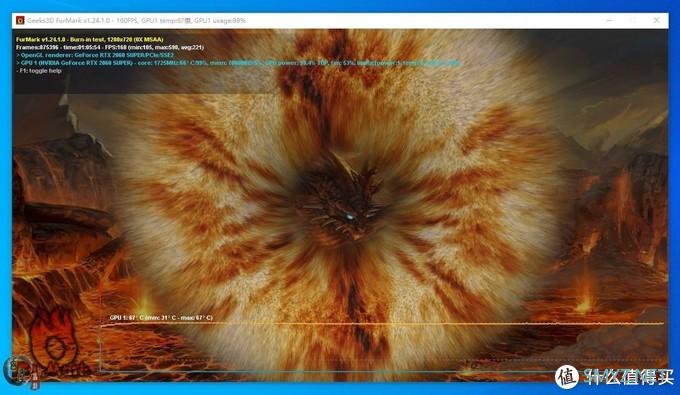680x395 pixels.
Task: Click the GPU 1 core clock info line
Action: coord(238,63)
